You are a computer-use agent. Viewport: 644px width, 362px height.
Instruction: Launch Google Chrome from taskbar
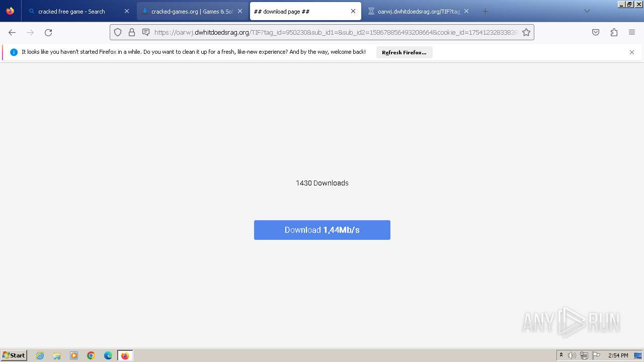pos(91,355)
